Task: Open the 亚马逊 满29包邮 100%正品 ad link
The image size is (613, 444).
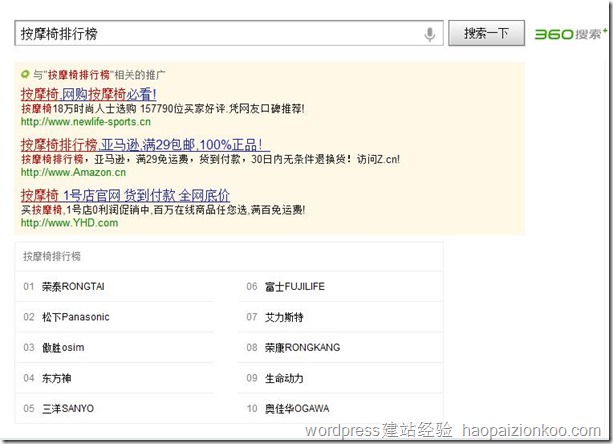Action: click(x=145, y=145)
